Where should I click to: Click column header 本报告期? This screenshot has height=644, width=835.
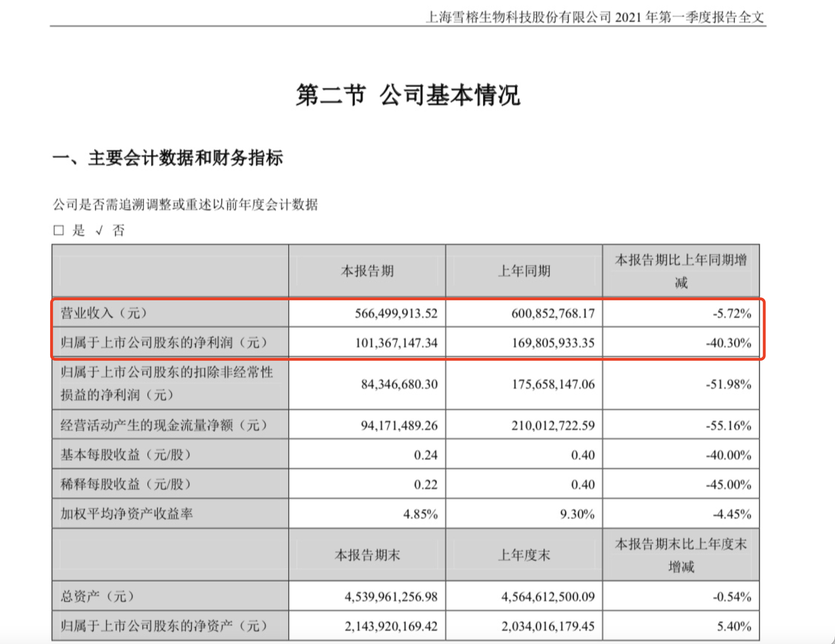coord(367,271)
